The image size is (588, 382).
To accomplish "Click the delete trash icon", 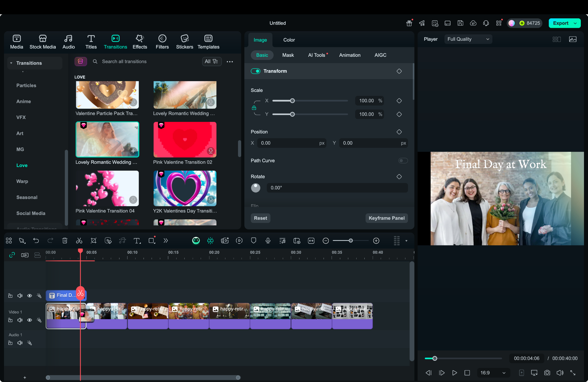I will 65,241.
